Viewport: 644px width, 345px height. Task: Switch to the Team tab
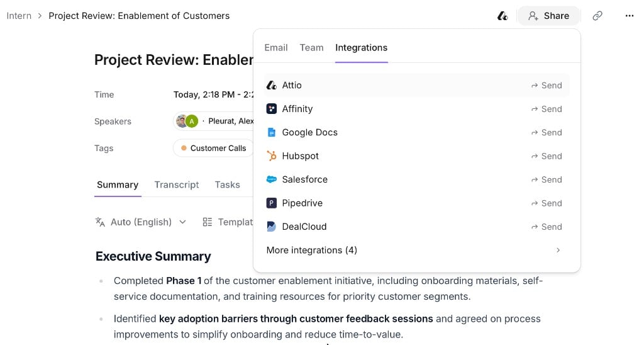pos(311,48)
